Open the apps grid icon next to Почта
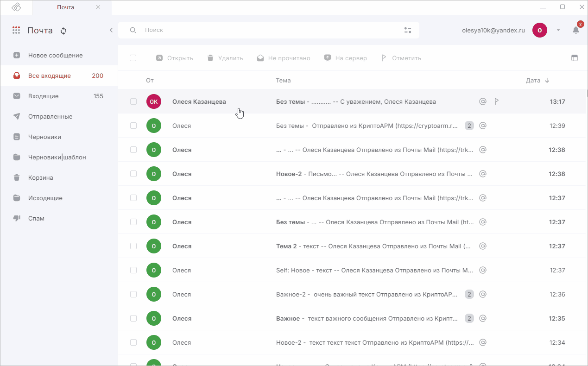588x366 pixels. (x=16, y=30)
